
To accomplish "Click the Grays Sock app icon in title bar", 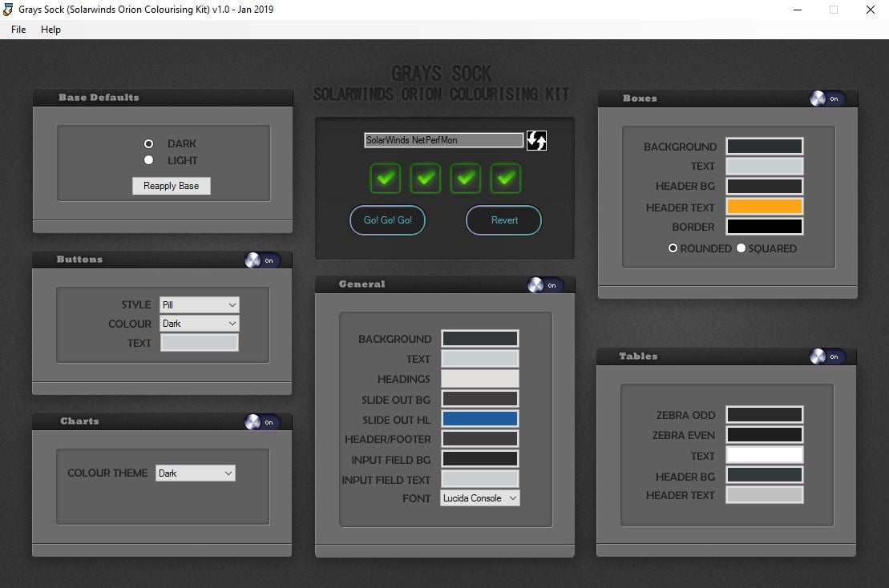I will [8, 9].
